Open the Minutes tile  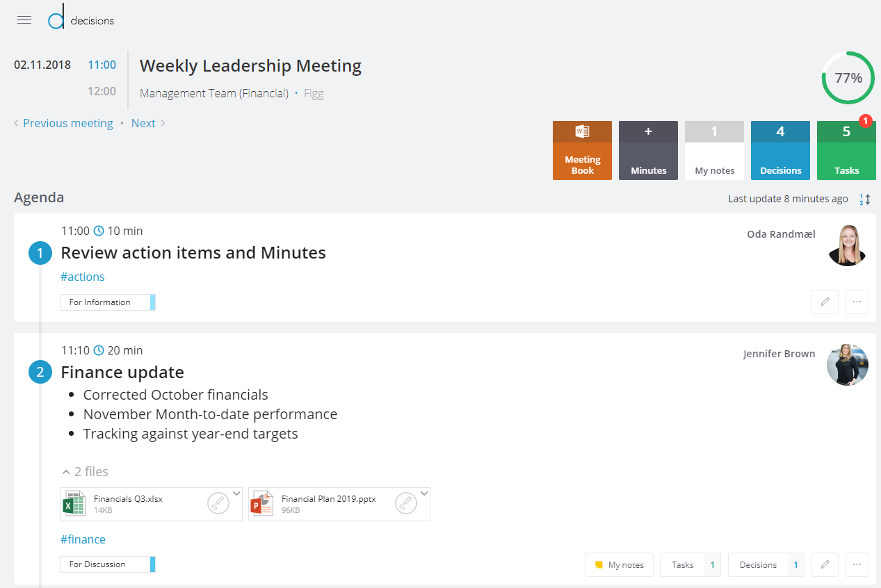(x=648, y=151)
